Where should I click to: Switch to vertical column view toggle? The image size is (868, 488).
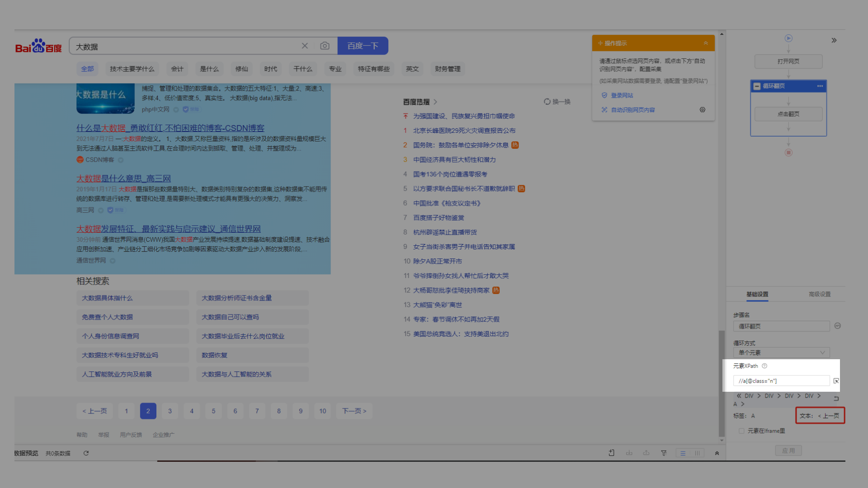697,453
